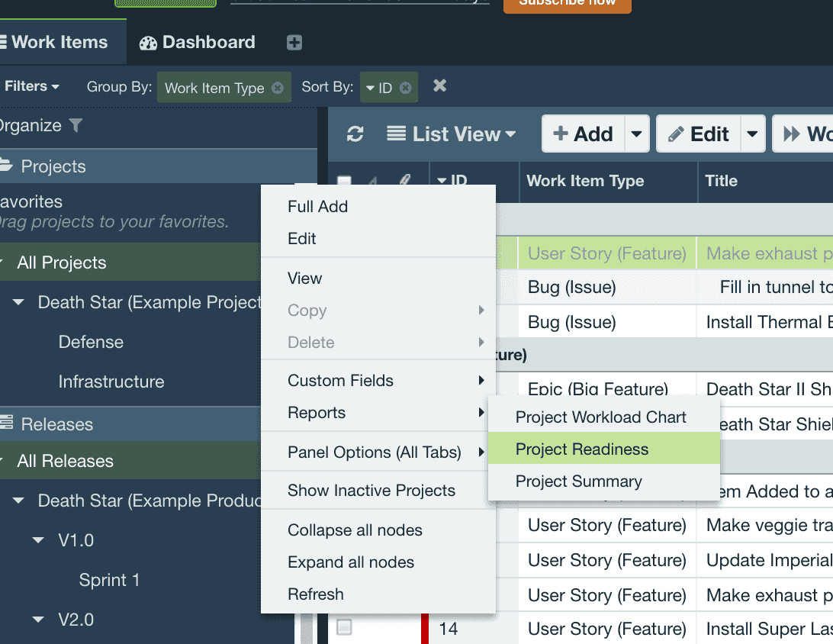Viewport: 833px width, 644px height.
Task: Add a new tab with plus icon
Action: pyautogui.click(x=294, y=43)
